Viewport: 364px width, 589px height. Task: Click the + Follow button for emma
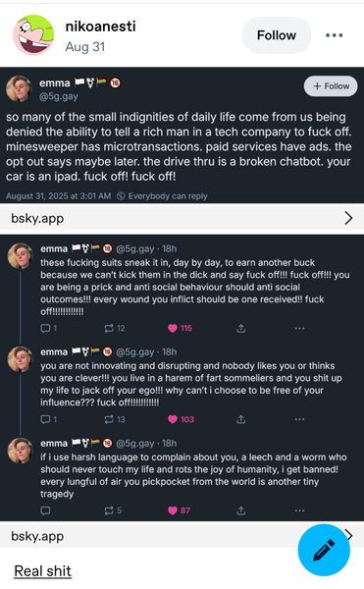[x=331, y=86]
